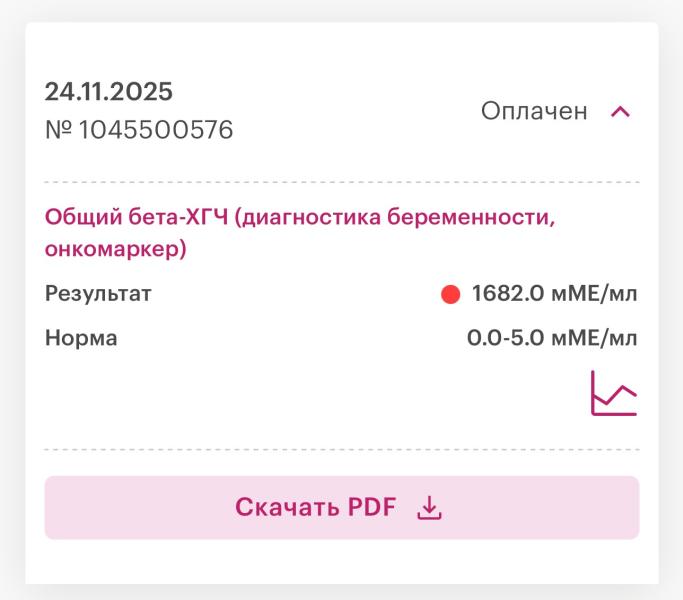Click the red out-of-range indicator dot
The height and width of the screenshot is (600, 683).
click(x=450, y=294)
